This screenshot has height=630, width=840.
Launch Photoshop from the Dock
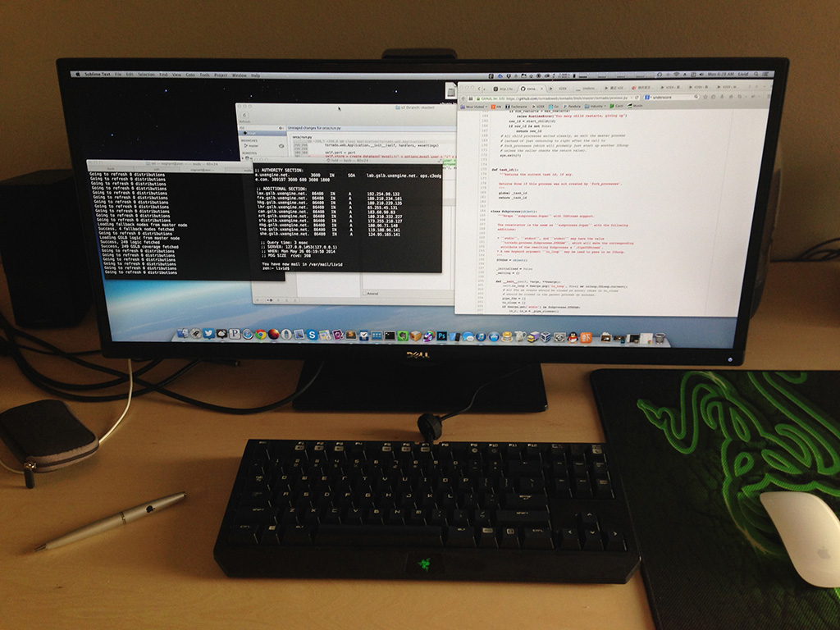(441, 336)
